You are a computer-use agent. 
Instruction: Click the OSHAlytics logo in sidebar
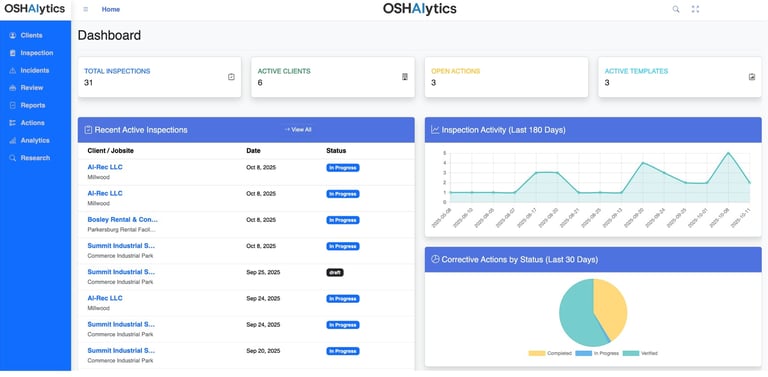[34, 9]
